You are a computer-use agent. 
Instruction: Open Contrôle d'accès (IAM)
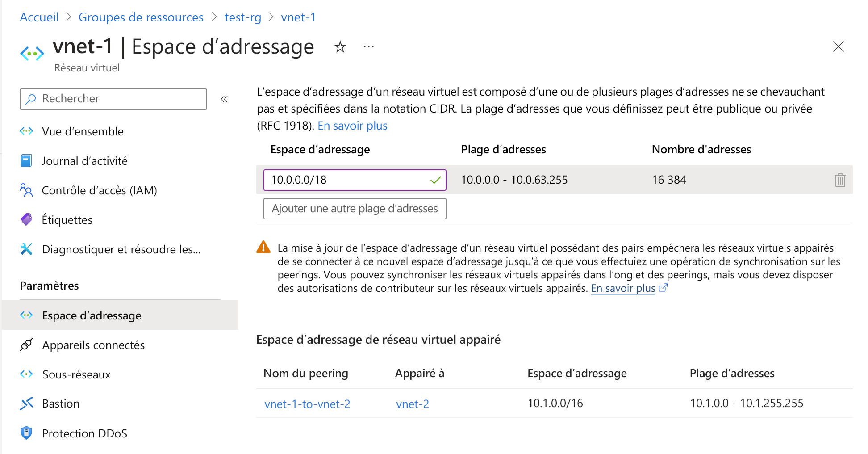pyautogui.click(x=99, y=190)
